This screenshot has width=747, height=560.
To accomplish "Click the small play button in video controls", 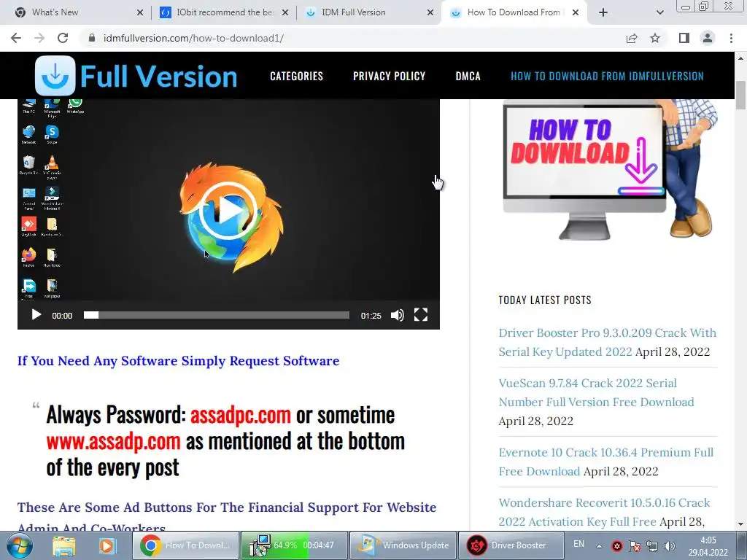I will (36, 315).
